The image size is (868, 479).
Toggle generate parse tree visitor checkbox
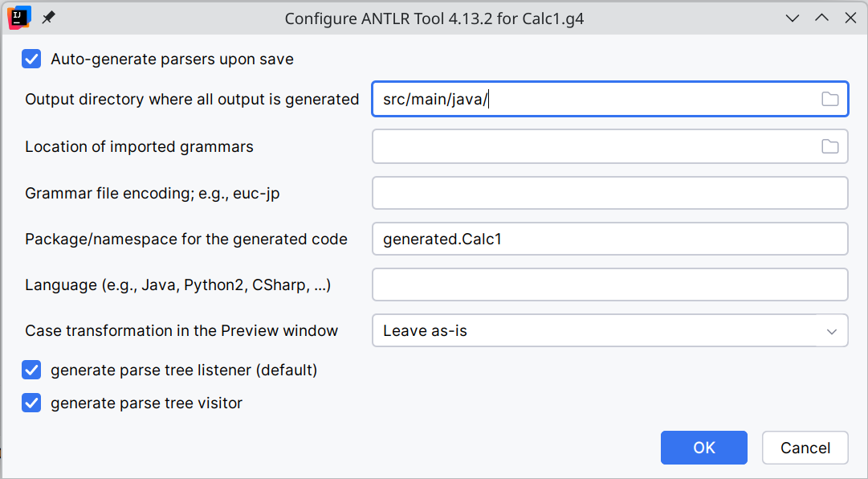click(31, 403)
